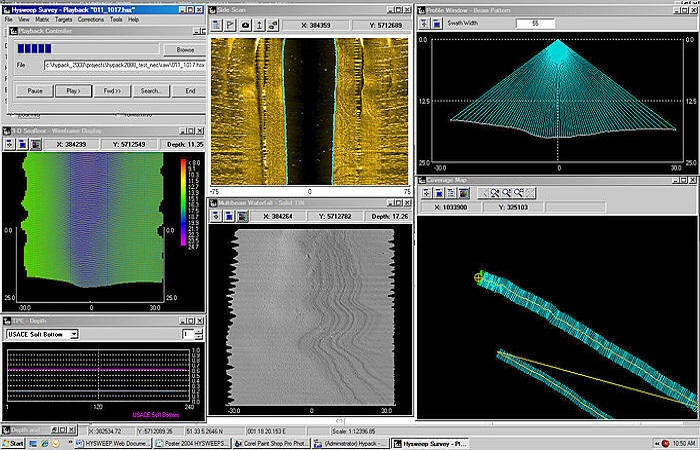
Task: Open the Help menu
Action: [133, 20]
